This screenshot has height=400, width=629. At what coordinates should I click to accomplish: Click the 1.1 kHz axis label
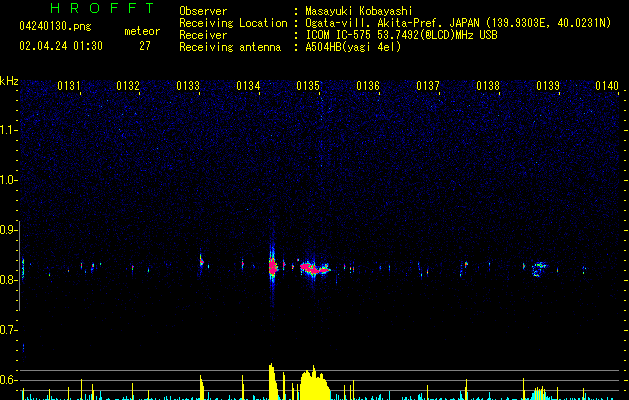[x=8, y=130]
